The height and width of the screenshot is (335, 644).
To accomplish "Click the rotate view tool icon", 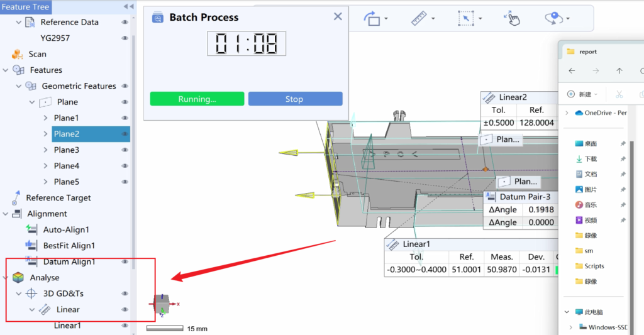I will click(x=372, y=18).
